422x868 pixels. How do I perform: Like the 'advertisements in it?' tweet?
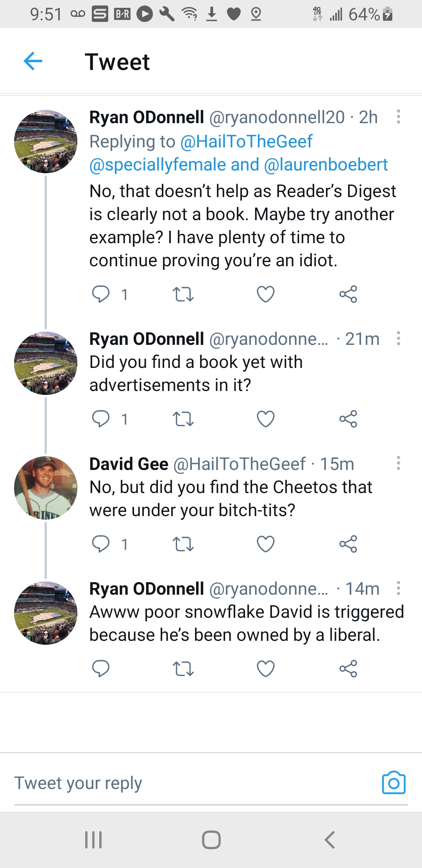pos(266,419)
